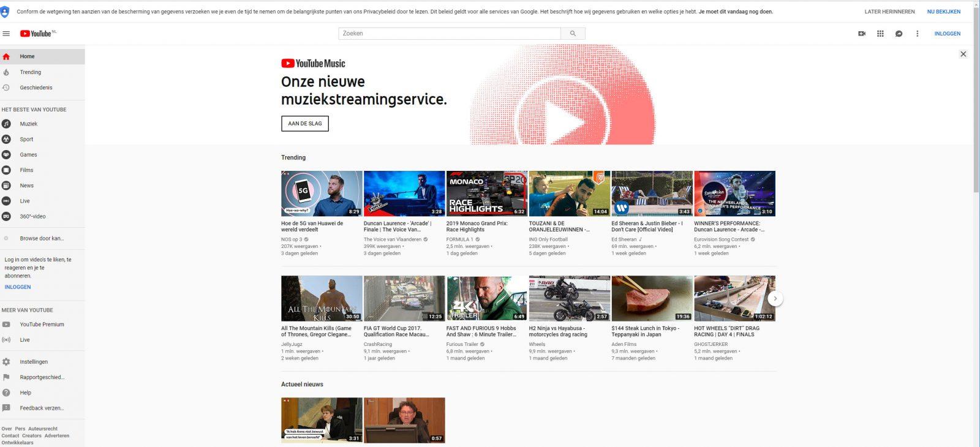Open the Eurovision Song Contest channel

point(722,239)
